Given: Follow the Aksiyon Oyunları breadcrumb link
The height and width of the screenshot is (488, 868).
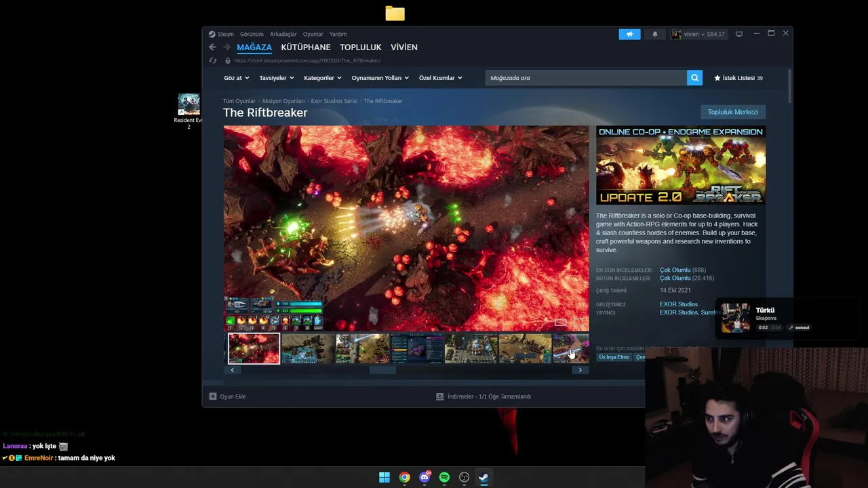Looking at the screenshot, I should (x=283, y=101).
